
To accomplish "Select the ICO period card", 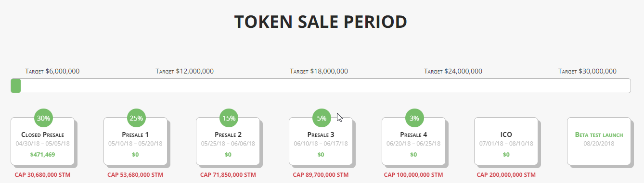I will (x=506, y=141).
